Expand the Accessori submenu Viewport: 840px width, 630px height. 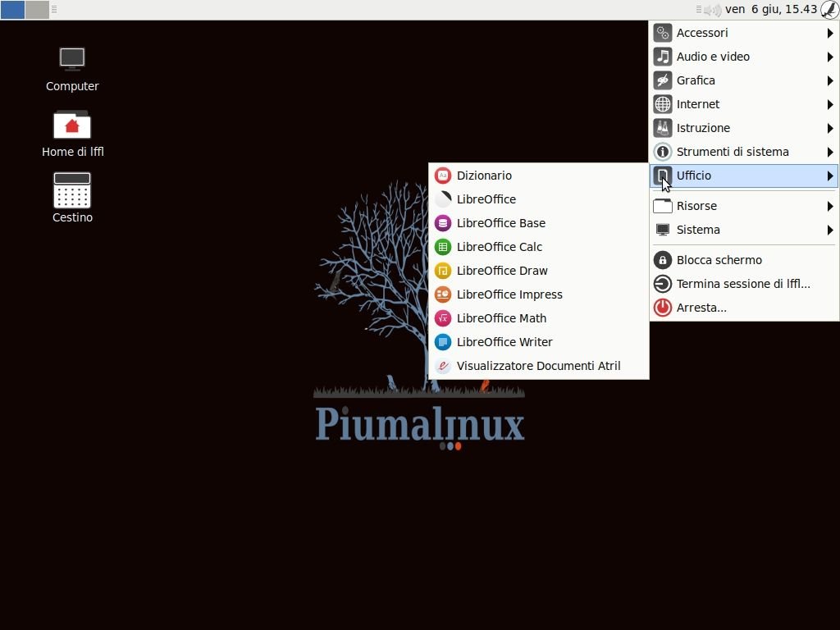702,33
